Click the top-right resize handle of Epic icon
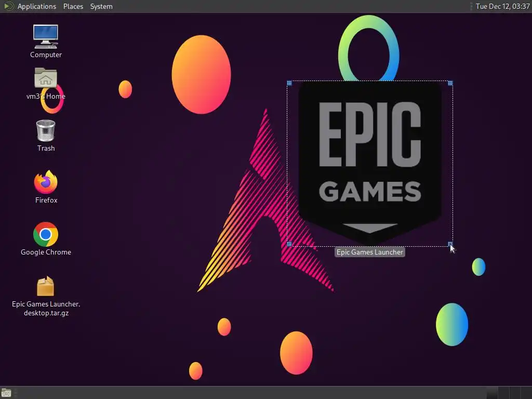Viewport: 532px width, 399px height. click(450, 83)
